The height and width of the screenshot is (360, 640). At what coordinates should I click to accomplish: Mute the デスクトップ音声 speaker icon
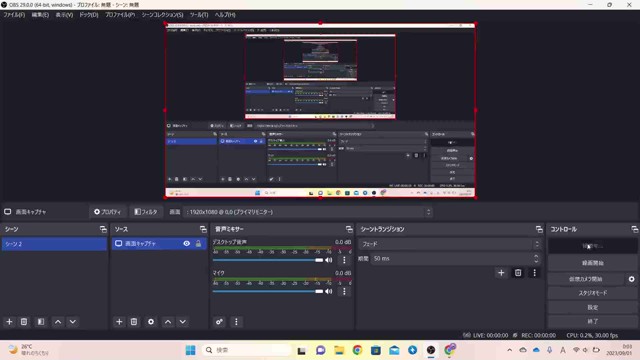pyautogui.click(x=329, y=260)
